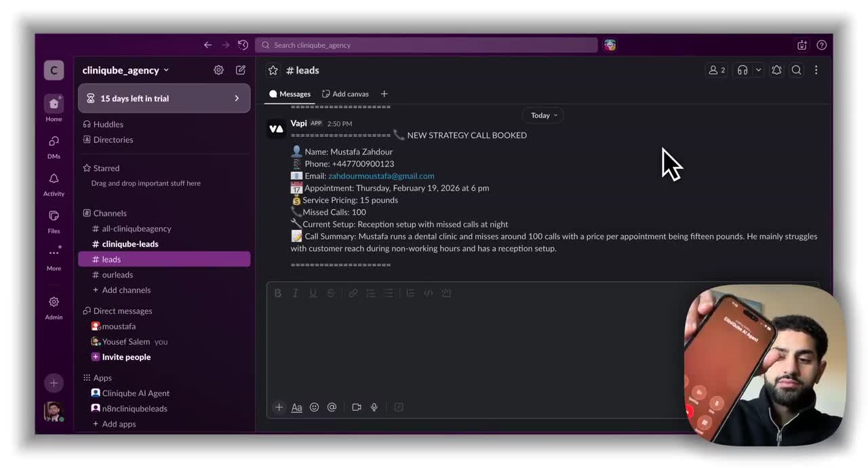Expand the huddle options chevron
Screen dimensions: 868x468
tap(757, 70)
